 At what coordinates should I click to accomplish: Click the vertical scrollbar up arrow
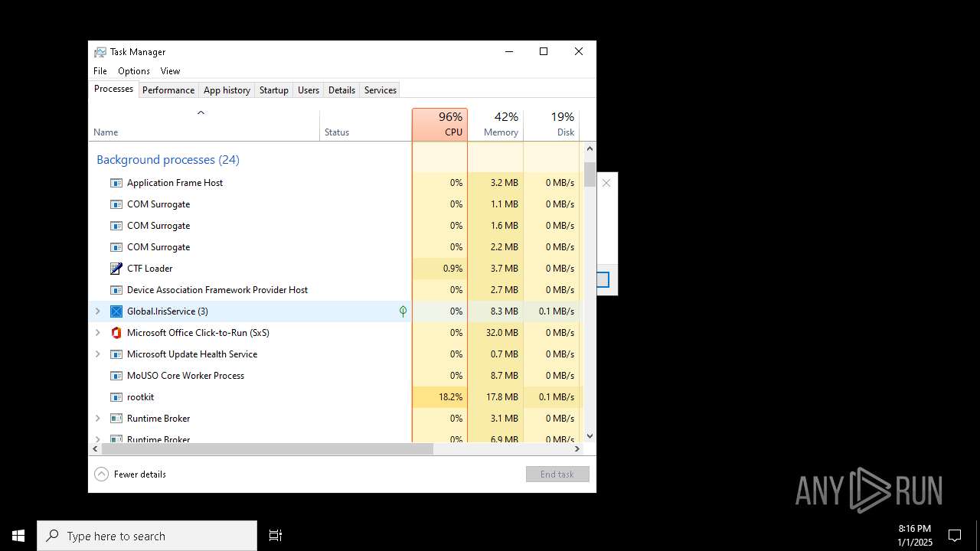(x=590, y=148)
